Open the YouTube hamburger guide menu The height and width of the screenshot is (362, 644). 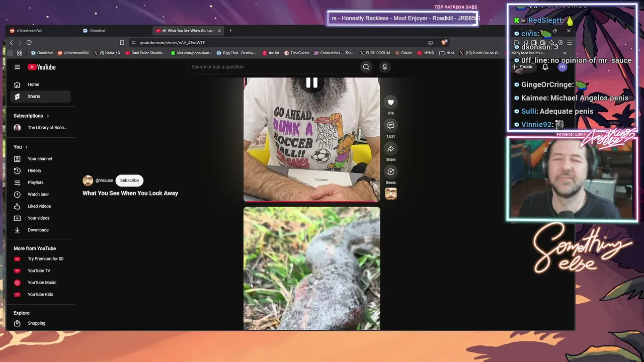[x=17, y=67]
